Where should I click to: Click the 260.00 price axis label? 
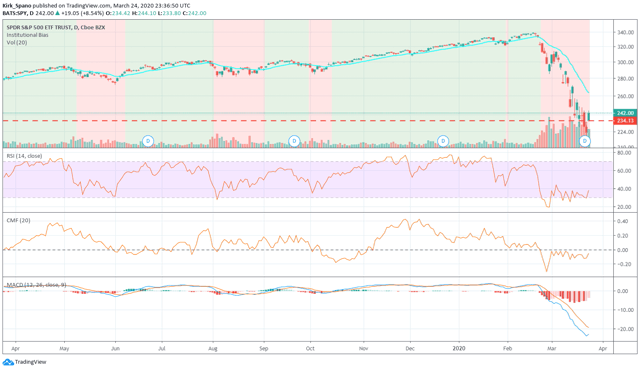(x=626, y=96)
